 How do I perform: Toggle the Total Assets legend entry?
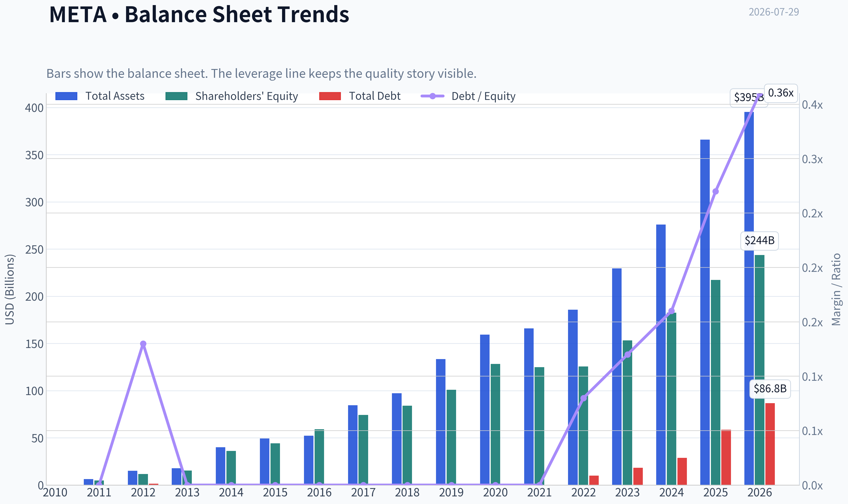(x=100, y=96)
